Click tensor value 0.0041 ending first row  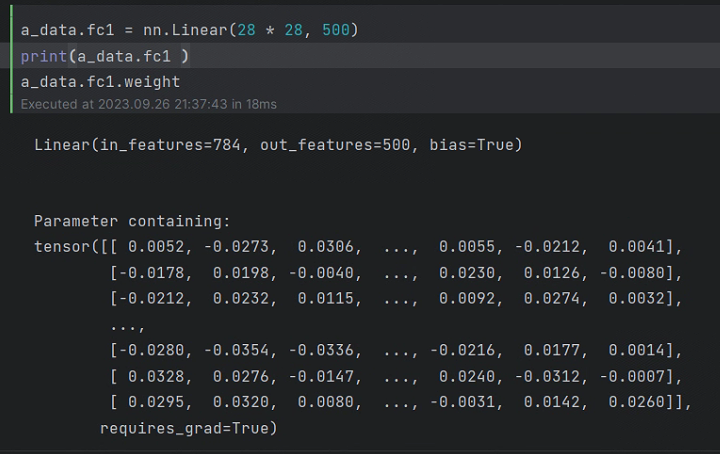point(636,247)
